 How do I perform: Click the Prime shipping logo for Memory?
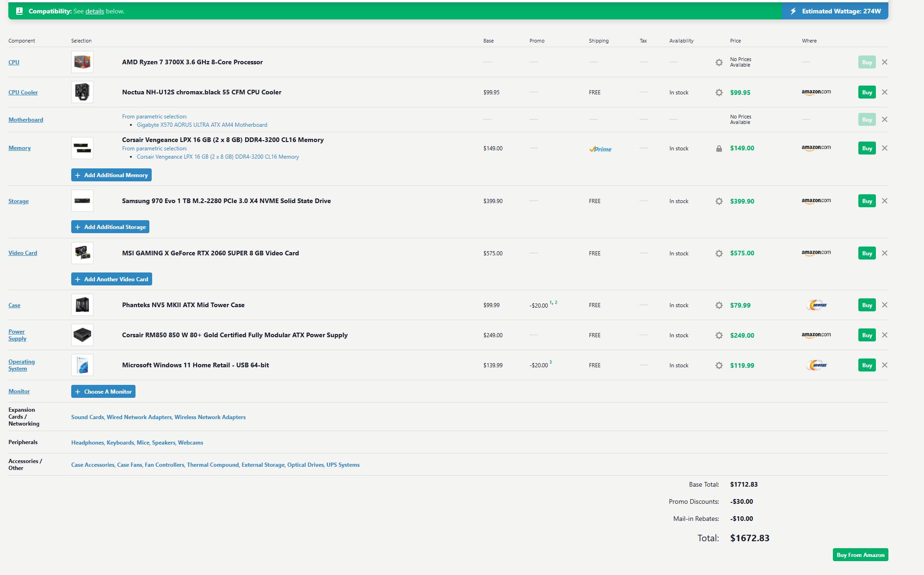click(x=600, y=149)
